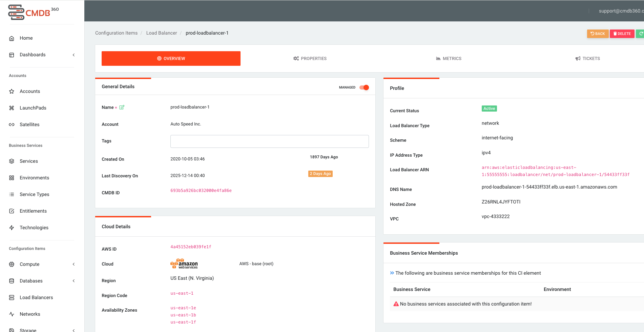The image size is (644, 332).
Task: Click inside the Tags input field
Action: (x=269, y=141)
